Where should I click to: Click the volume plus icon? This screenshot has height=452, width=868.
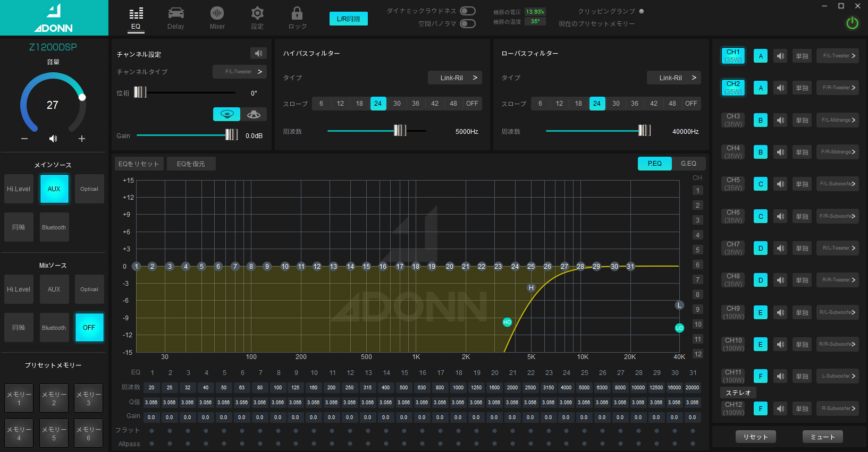point(82,139)
